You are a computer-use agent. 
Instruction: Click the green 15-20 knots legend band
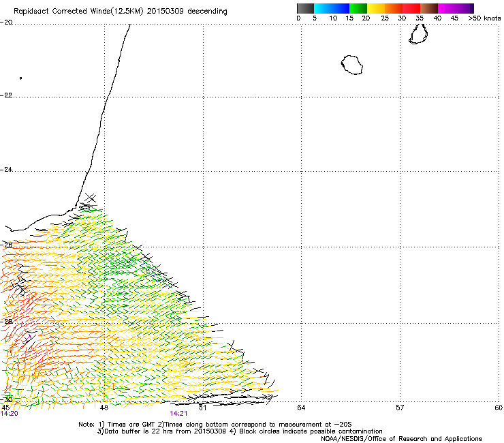358,8
